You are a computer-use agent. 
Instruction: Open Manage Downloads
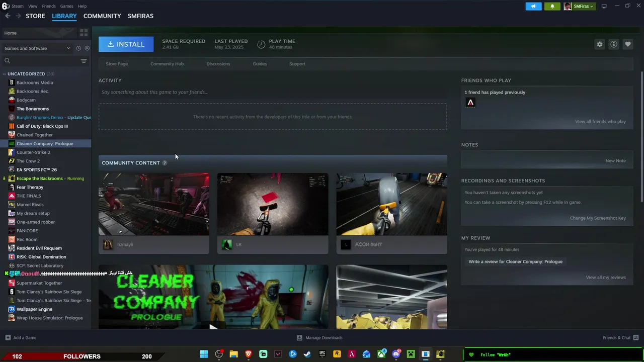319,338
